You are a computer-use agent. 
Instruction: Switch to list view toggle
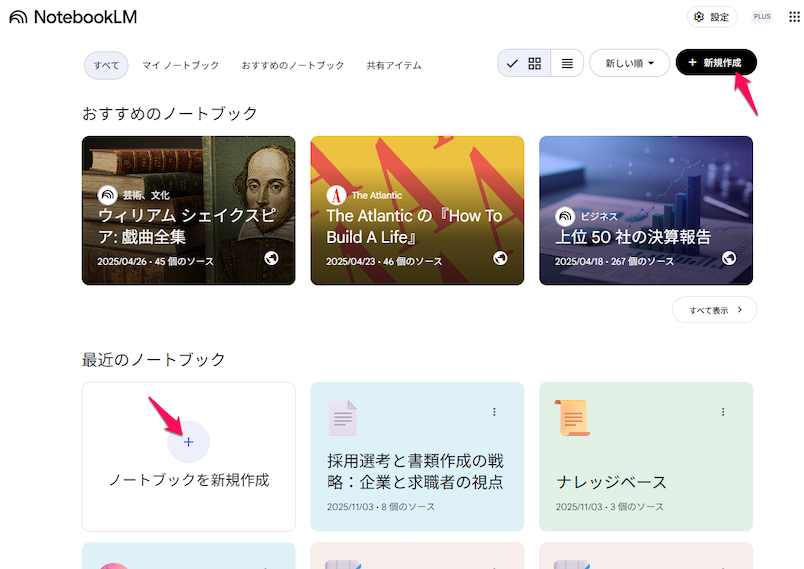tap(567, 63)
